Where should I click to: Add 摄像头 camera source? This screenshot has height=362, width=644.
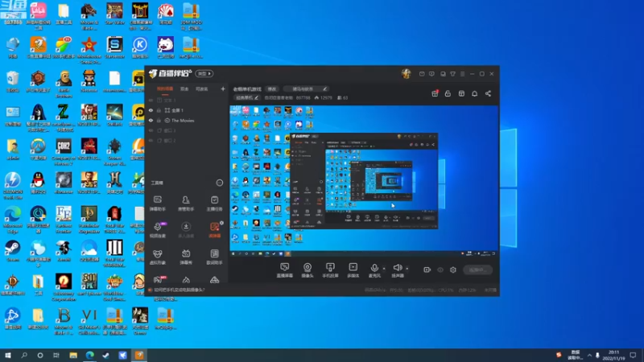(308, 270)
